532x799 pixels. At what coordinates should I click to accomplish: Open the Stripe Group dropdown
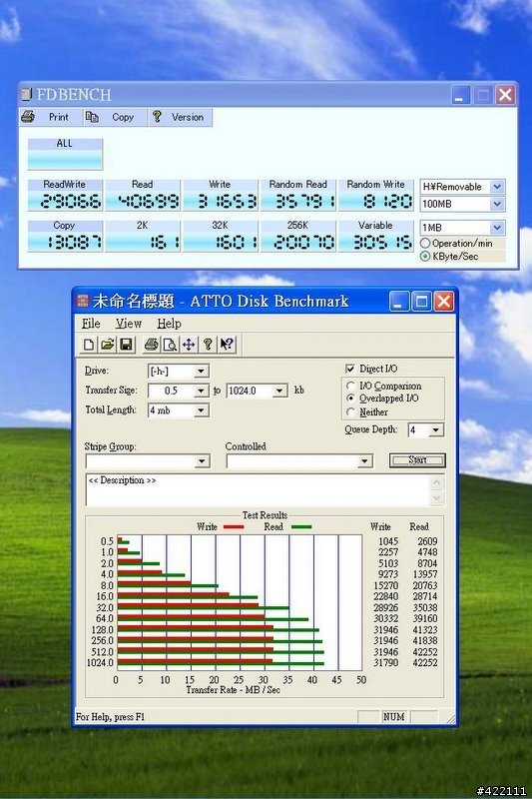pos(202,461)
